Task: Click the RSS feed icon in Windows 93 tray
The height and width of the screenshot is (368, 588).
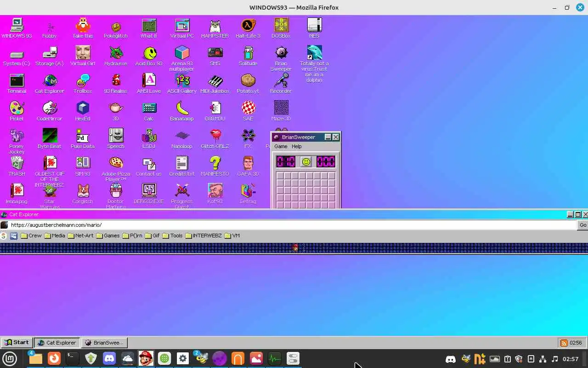Action: [564, 343]
